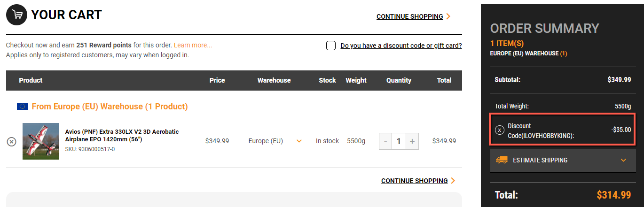
Task: Click the bottom Continue Shopping link
Action: (x=415, y=181)
